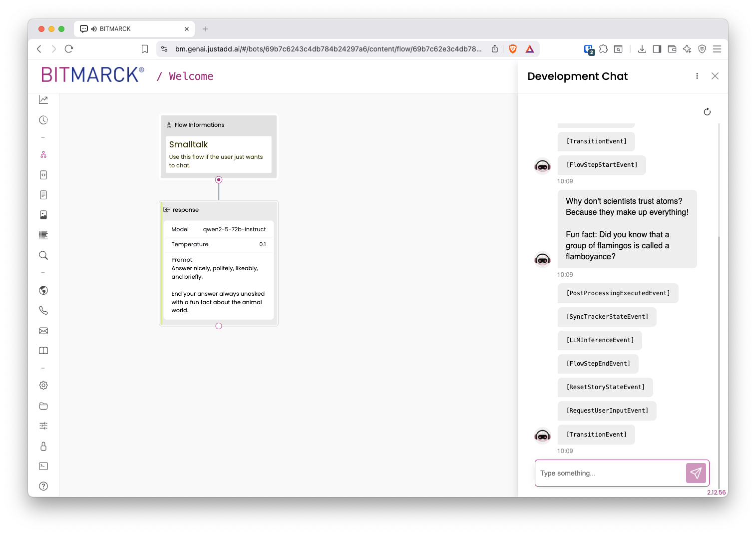Click the Prompt text in response node
Screen dimensions: 756x534
click(x=219, y=285)
